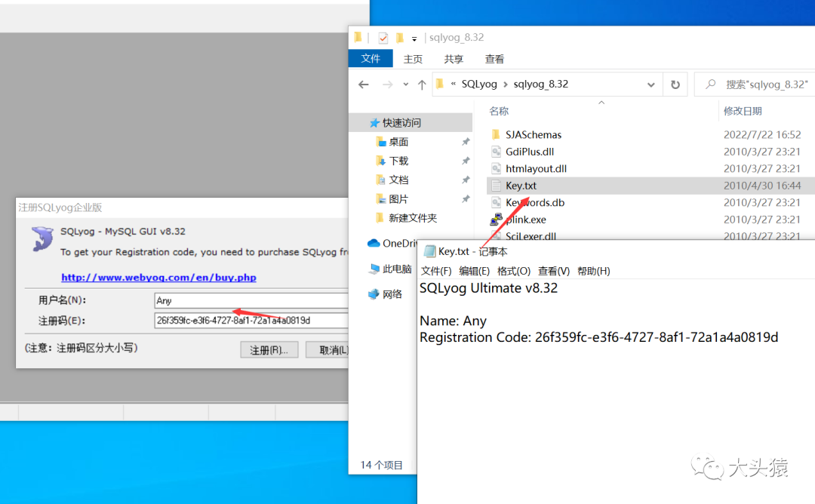This screenshot has width=815, height=504.
Task: Click the OneDrive cloud icon
Action: (x=374, y=243)
